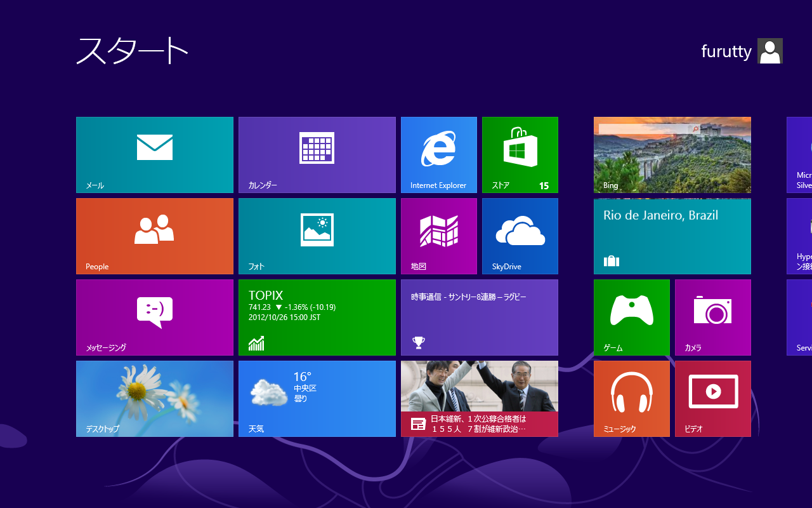This screenshot has width=812, height=508.
Task: Open the People tile
Action: point(155,236)
